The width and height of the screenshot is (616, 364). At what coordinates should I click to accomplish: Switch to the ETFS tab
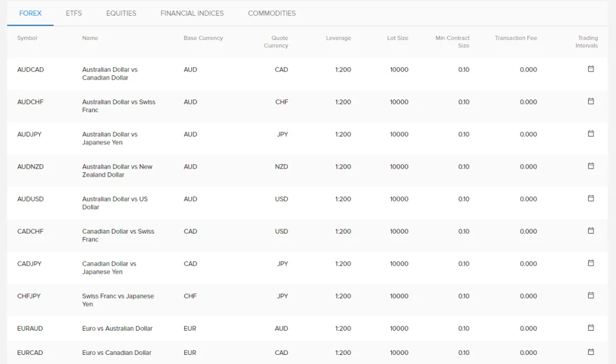coord(74,13)
